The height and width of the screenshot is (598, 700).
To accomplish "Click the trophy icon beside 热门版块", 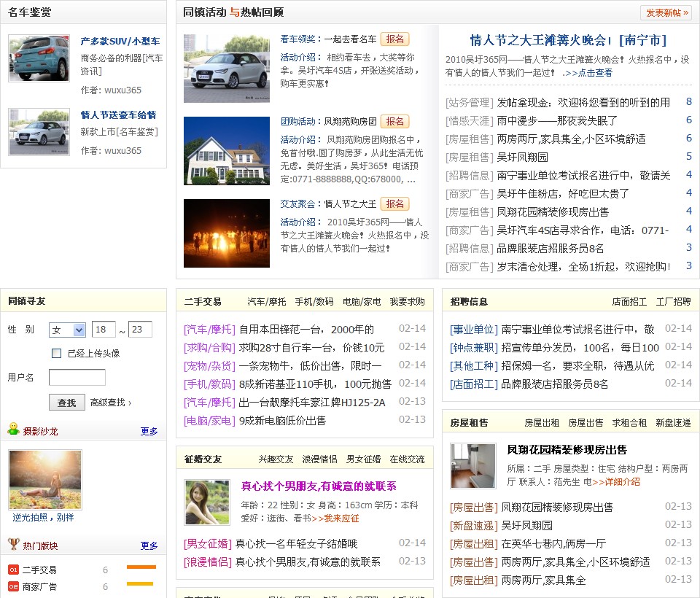I will coord(13,543).
